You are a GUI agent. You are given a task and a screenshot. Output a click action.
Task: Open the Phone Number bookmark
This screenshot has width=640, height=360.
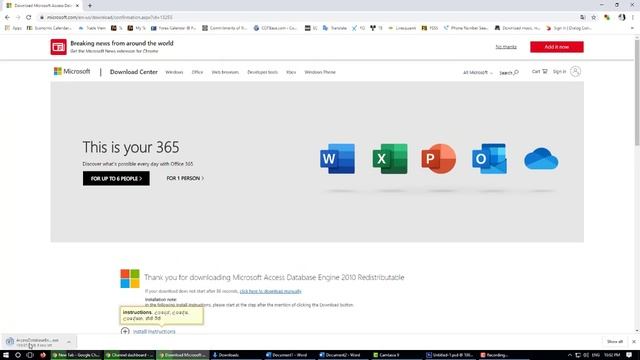pos(466,28)
